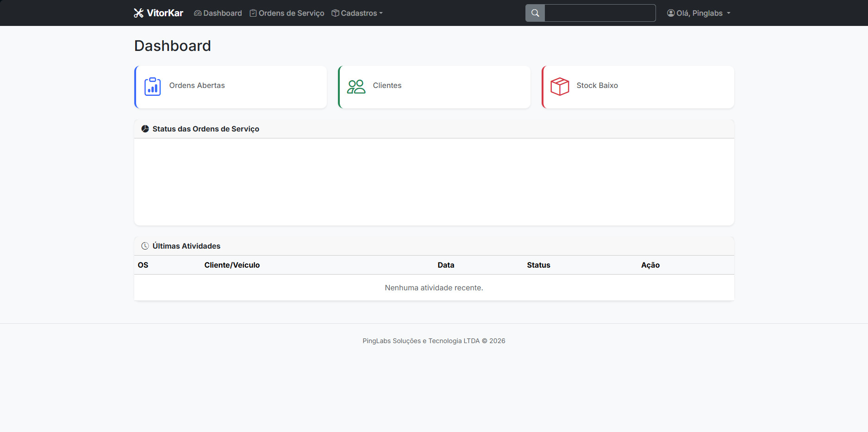Click the Cliente/Veículo column header
The image size is (868, 432).
(232, 265)
